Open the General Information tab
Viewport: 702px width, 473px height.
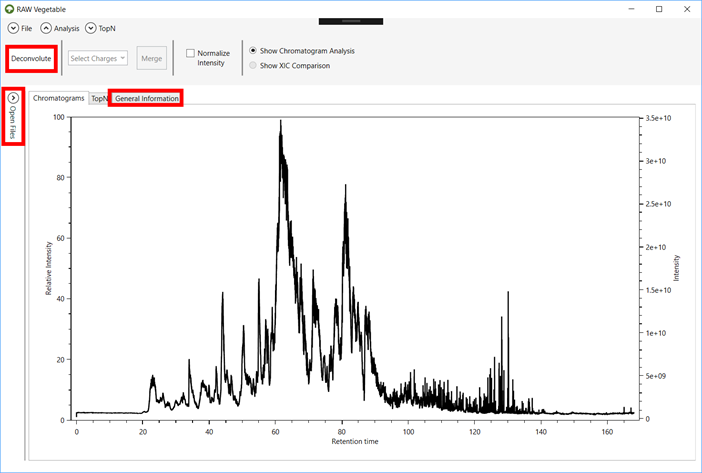pyautogui.click(x=147, y=98)
